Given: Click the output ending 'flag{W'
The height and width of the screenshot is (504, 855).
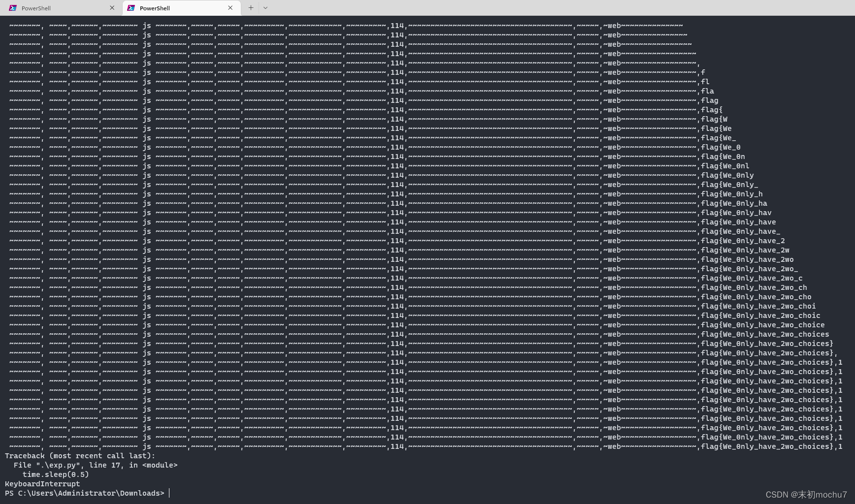Looking at the screenshot, I should tap(368, 119).
